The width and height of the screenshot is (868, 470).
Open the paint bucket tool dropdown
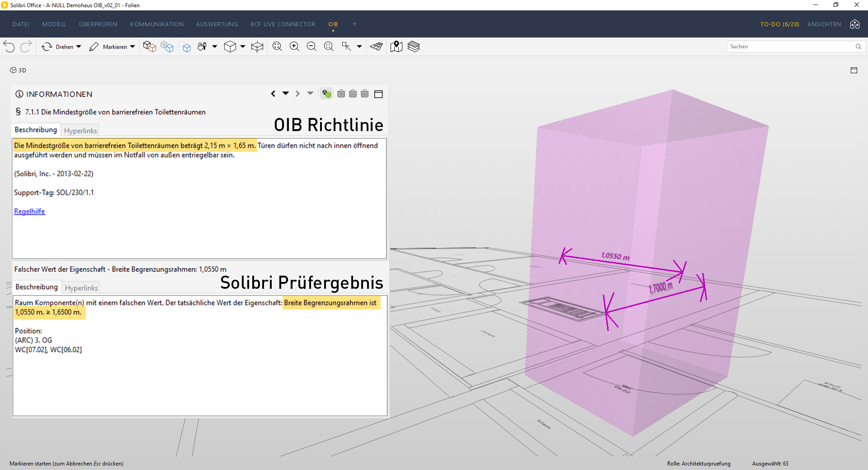[x=215, y=47]
